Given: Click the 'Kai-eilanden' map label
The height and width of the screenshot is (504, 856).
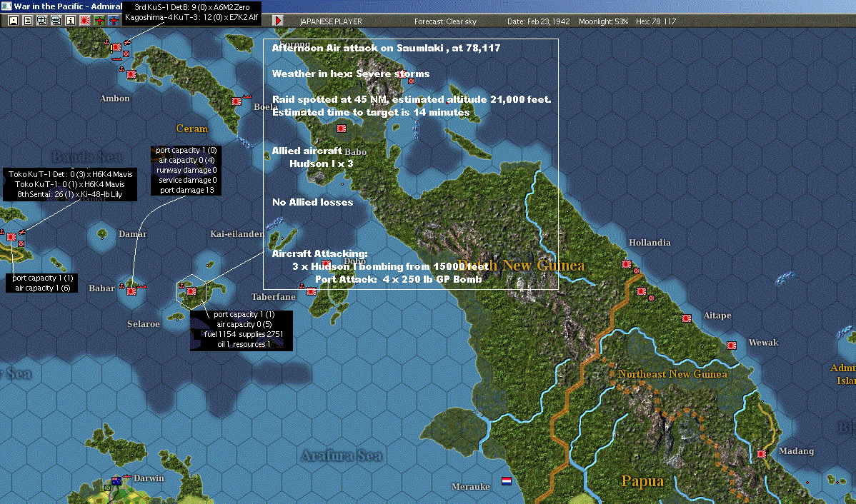Looking at the screenshot, I should tap(237, 234).
